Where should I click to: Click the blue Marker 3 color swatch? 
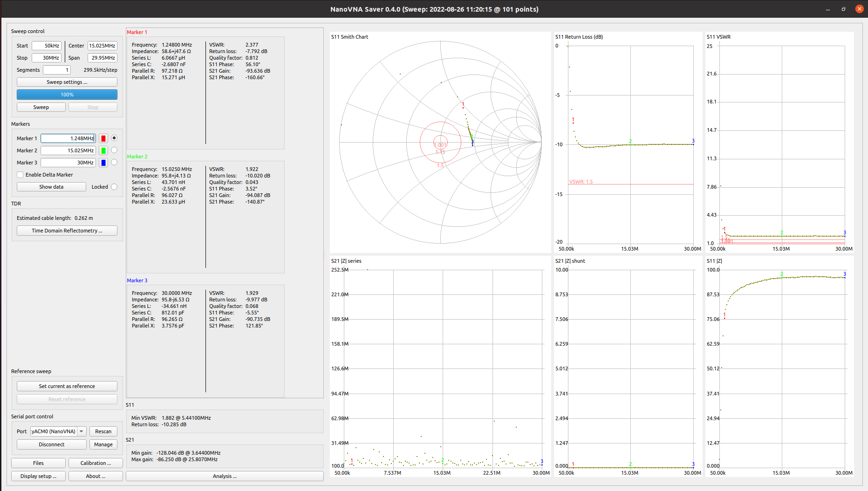(x=103, y=163)
